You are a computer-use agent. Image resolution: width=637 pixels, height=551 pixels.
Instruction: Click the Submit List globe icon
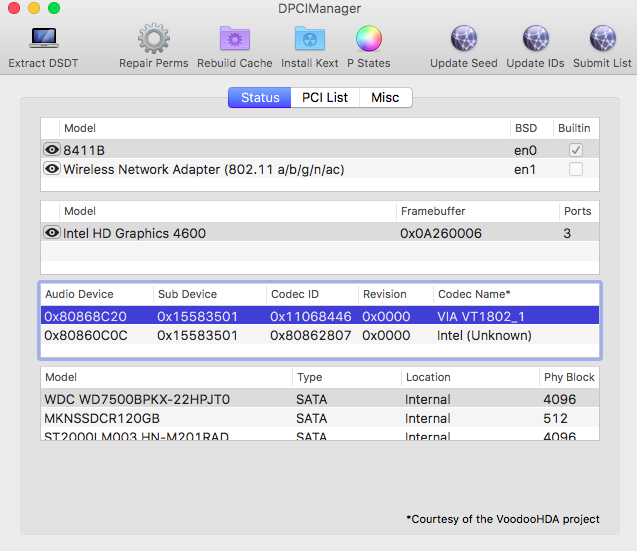(602, 40)
